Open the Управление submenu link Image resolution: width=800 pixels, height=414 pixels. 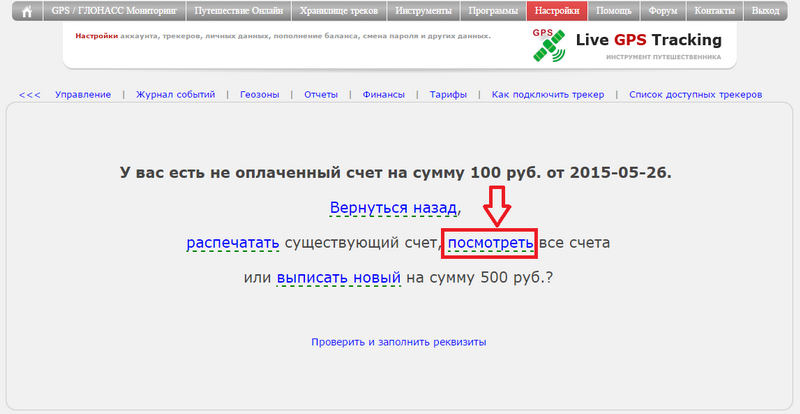[x=83, y=95]
